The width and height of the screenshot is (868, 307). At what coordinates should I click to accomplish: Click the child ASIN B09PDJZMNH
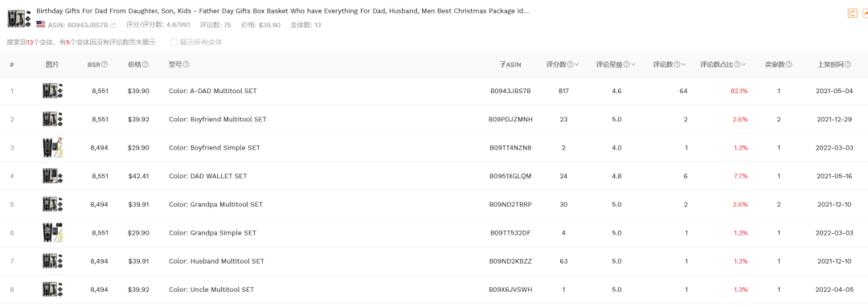(510, 120)
